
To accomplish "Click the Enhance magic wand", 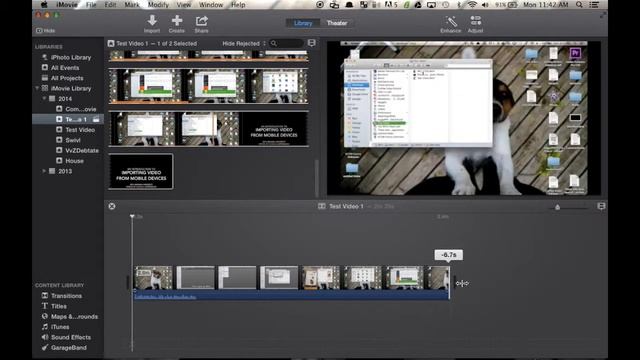I will (x=451, y=21).
